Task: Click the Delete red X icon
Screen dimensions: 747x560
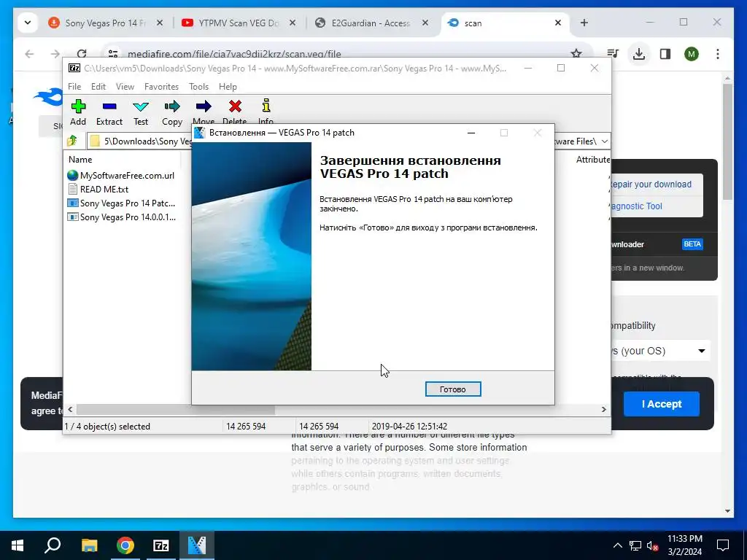Action: coord(235,106)
